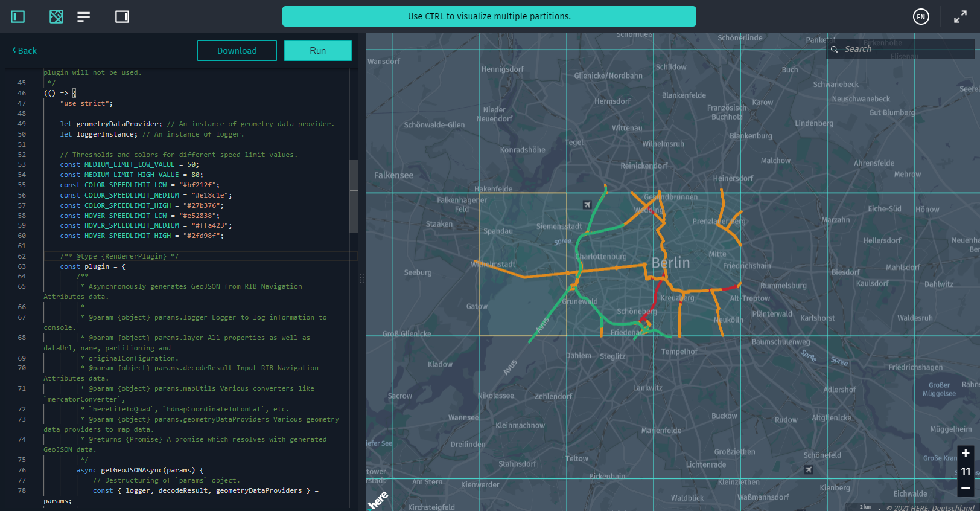Screen dimensions: 980x511
Task: Open the EN language selector
Action: tap(920, 17)
